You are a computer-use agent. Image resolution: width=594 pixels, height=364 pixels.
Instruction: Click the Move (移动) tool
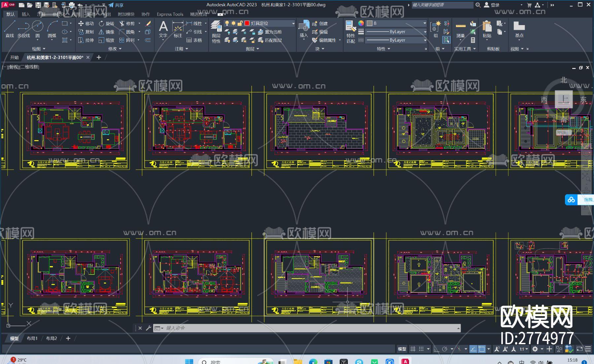click(86, 23)
